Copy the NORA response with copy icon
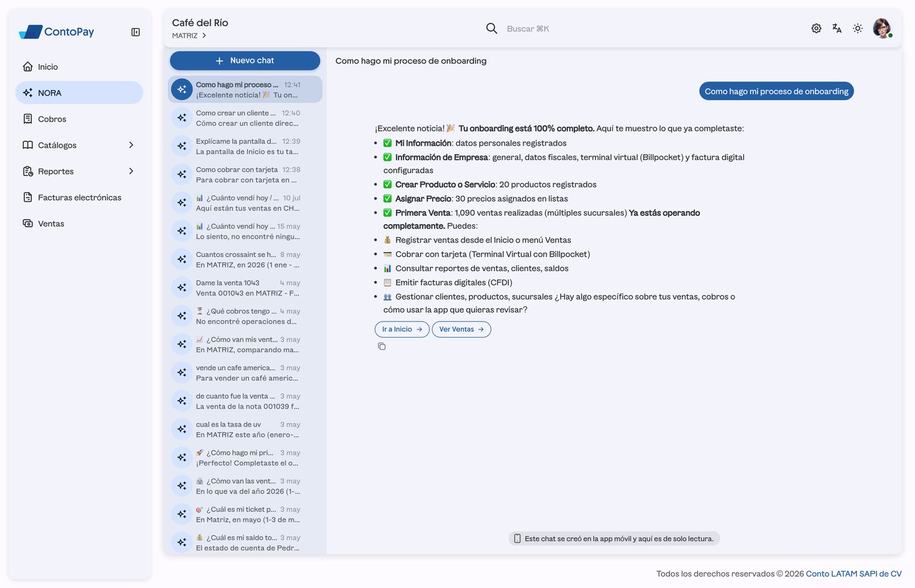Image resolution: width=915 pixels, height=588 pixels. click(x=382, y=346)
